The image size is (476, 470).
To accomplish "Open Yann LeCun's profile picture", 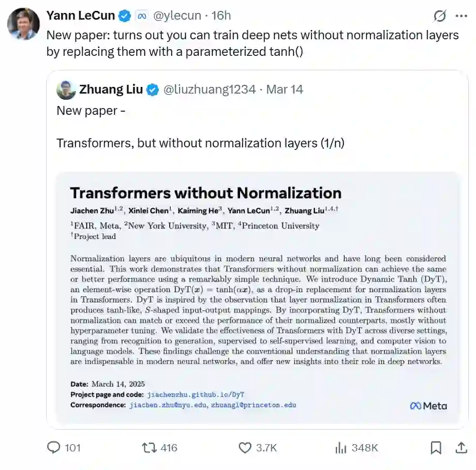I will pos(23,24).
